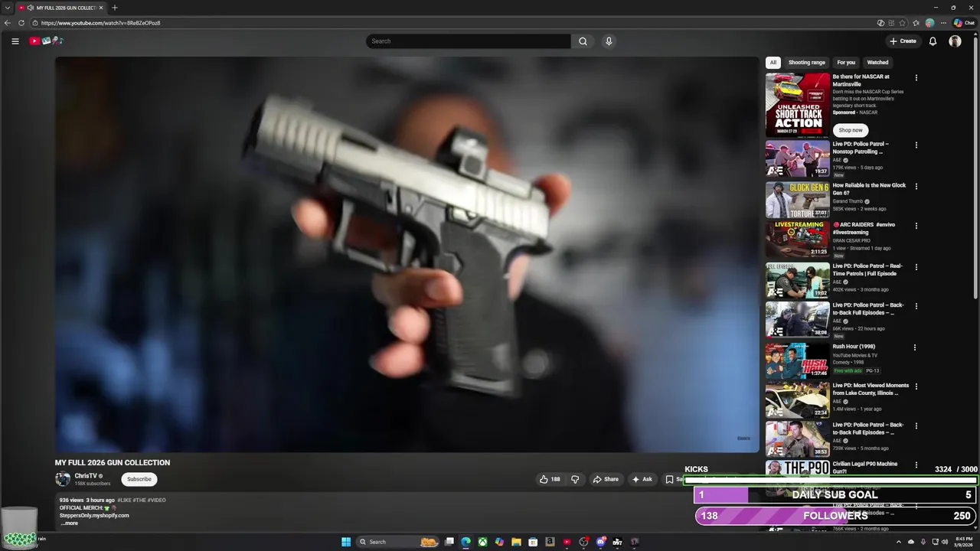The image size is (980, 551).
Task: Click the main video player
Action: [x=407, y=255]
